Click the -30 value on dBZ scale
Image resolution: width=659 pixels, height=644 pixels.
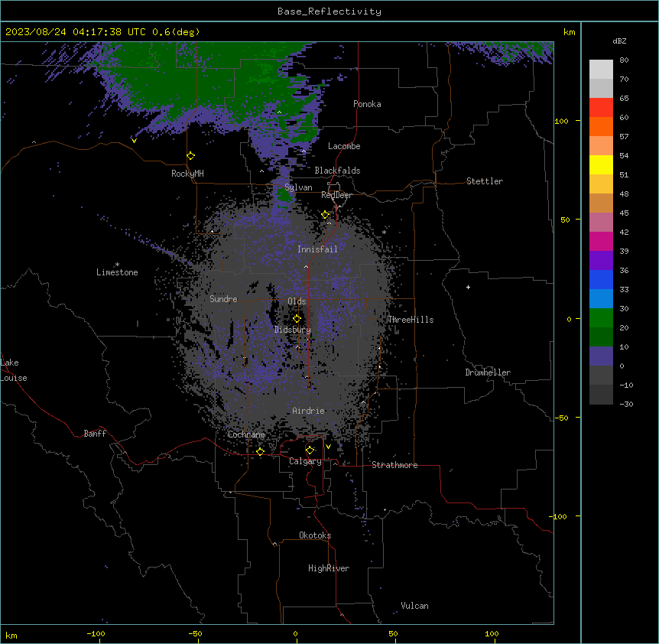(626, 404)
